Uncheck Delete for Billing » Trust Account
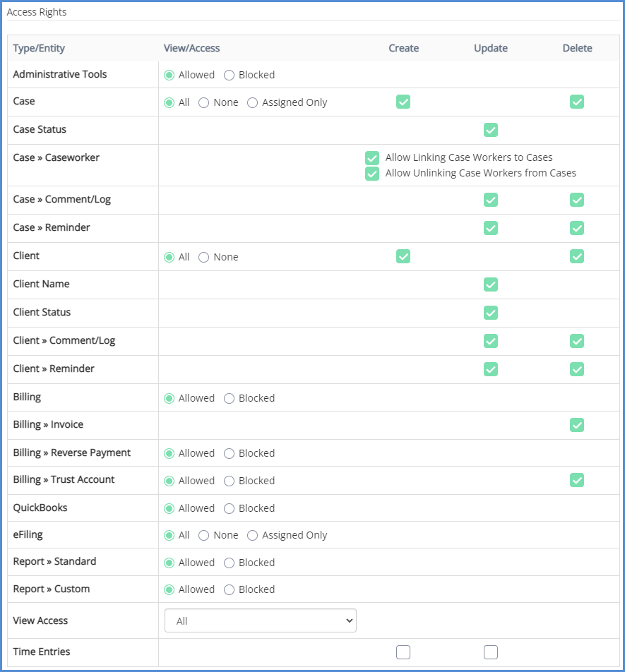 [577, 481]
